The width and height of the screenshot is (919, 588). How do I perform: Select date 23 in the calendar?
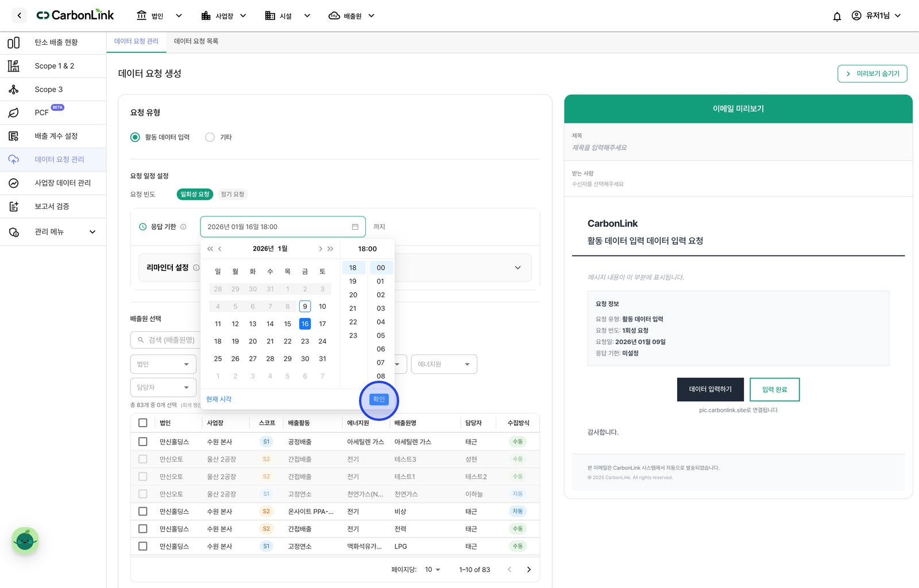(305, 341)
